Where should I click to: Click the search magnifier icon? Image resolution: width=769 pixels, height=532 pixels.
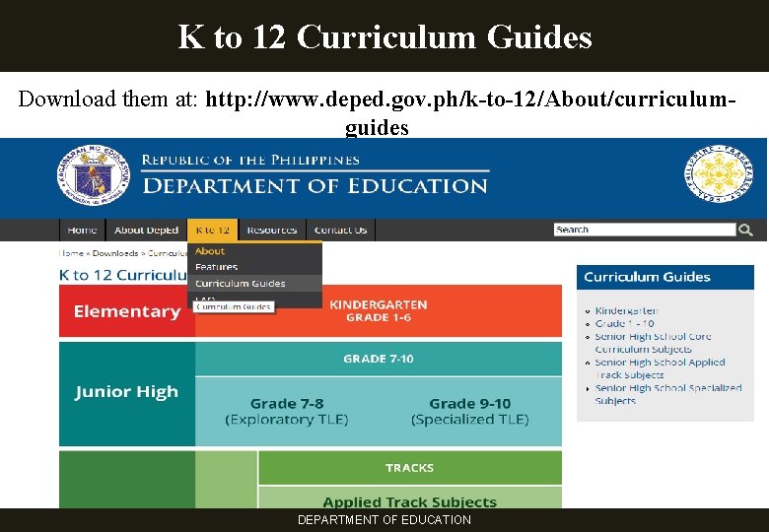(x=745, y=230)
